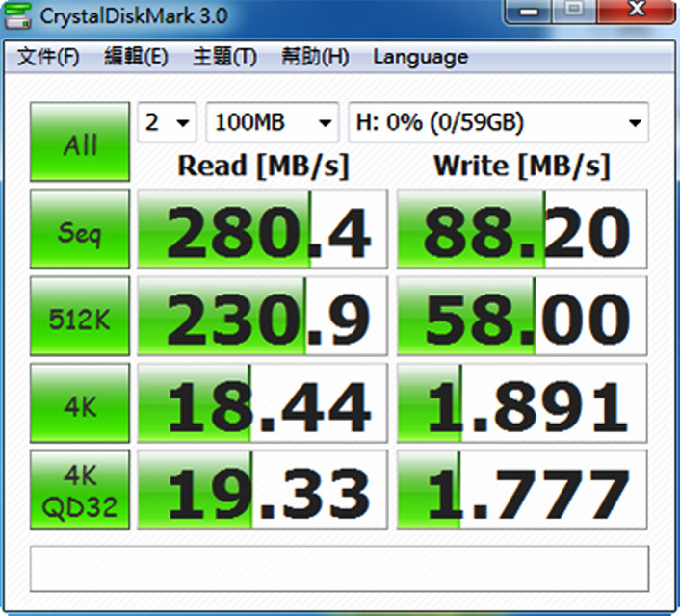Open the Language menu
The height and width of the screenshot is (616, 680).
pyautogui.click(x=420, y=57)
